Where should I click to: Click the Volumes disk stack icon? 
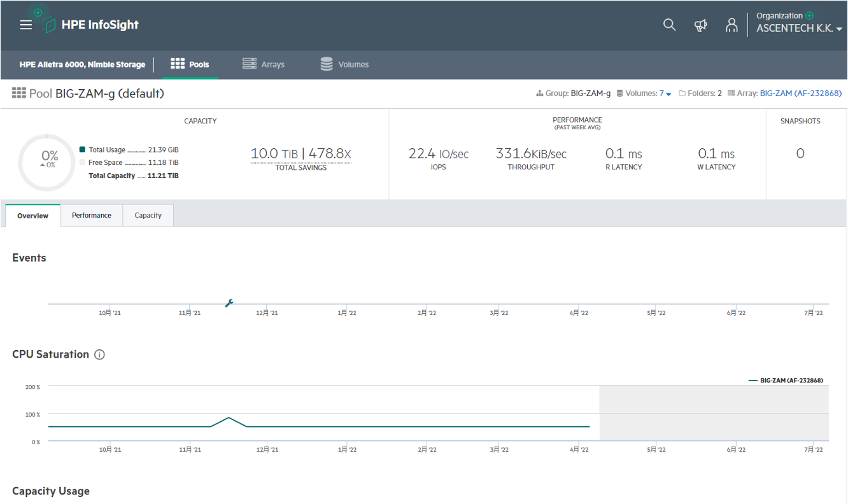[327, 64]
